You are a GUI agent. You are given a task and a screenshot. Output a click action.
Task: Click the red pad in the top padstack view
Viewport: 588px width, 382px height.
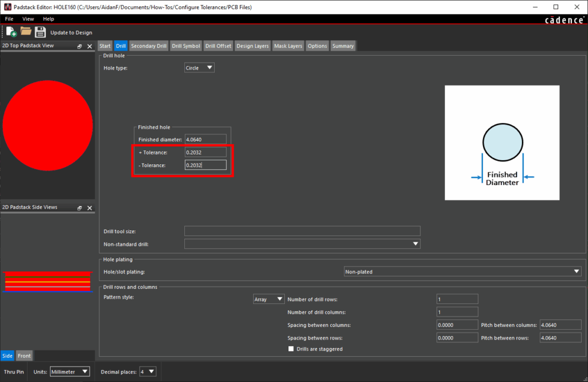48,125
